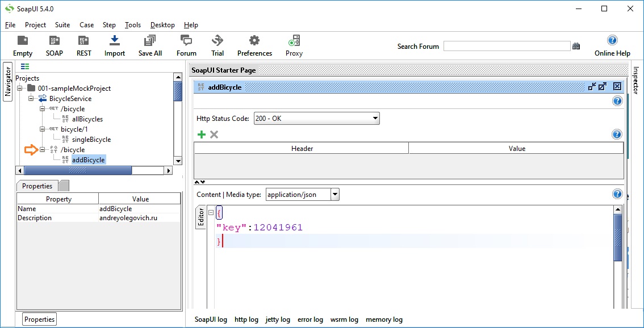Screen dimensions: 644x328
Task: Import a project via toolbar
Action: [115, 46]
